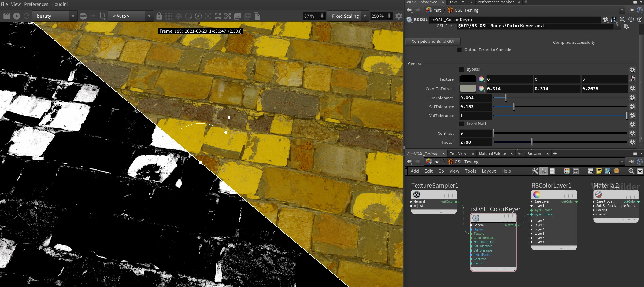The image size is (644, 287).
Task: Open the Preferences menu
Action: pos(36,4)
